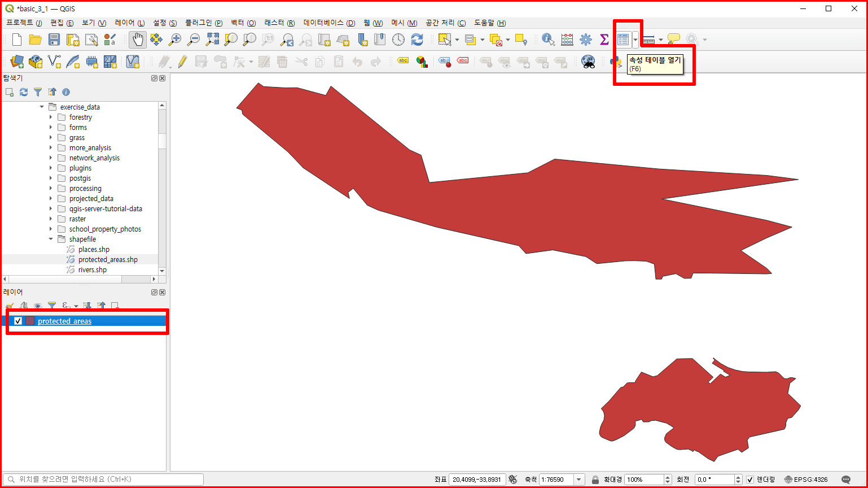
Task: Create a new project with the blank page icon
Action: tap(17, 40)
